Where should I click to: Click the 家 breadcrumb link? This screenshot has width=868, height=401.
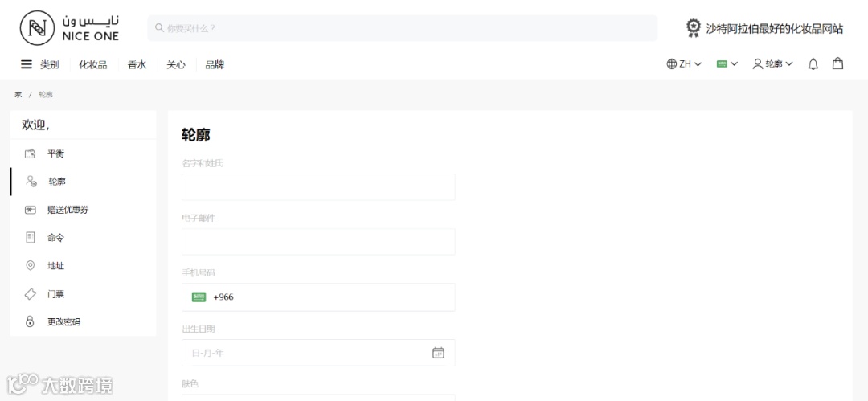tap(18, 95)
